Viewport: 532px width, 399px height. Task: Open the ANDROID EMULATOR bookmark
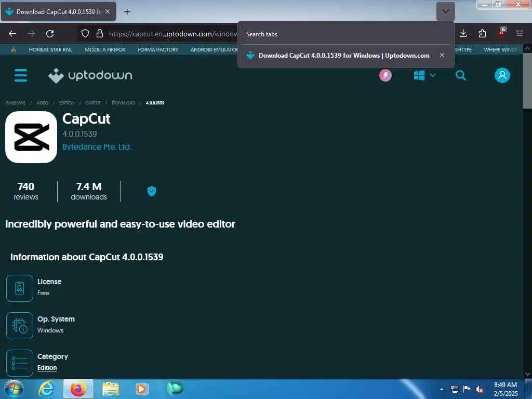pyautogui.click(x=214, y=49)
